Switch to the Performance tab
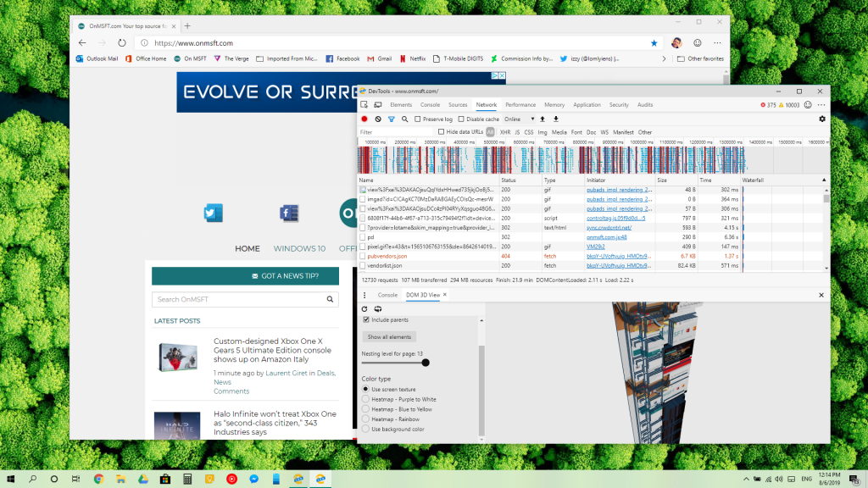The height and width of the screenshot is (488, 868). click(520, 105)
